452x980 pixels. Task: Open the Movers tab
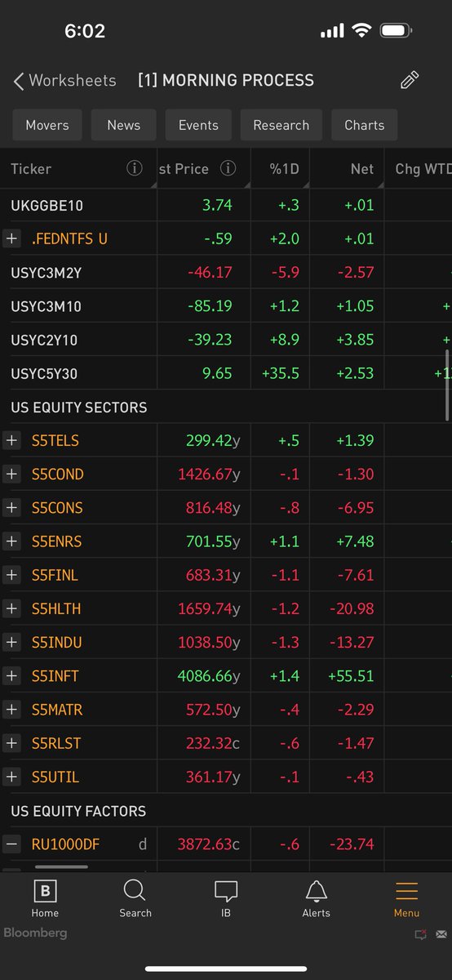[x=47, y=125]
